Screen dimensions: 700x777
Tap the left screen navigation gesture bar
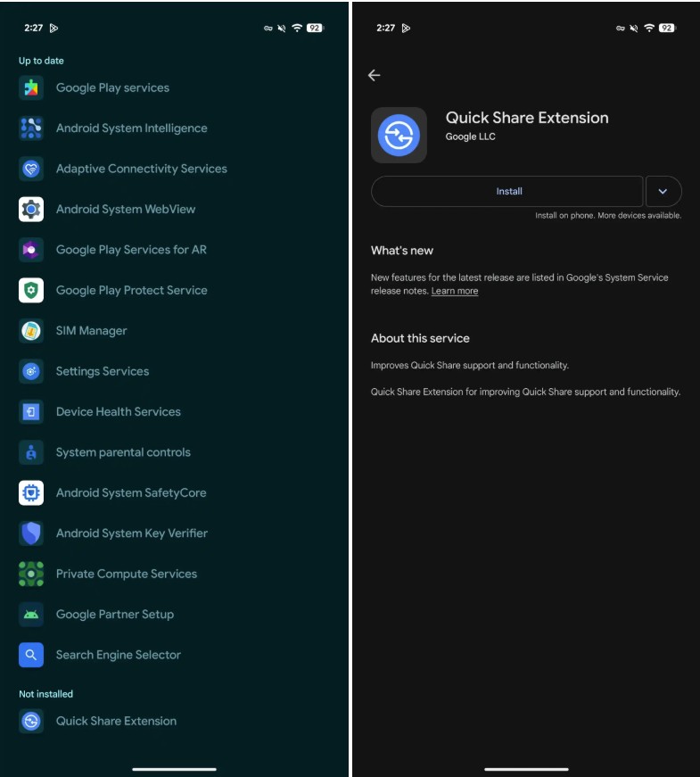click(x=175, y=769)
